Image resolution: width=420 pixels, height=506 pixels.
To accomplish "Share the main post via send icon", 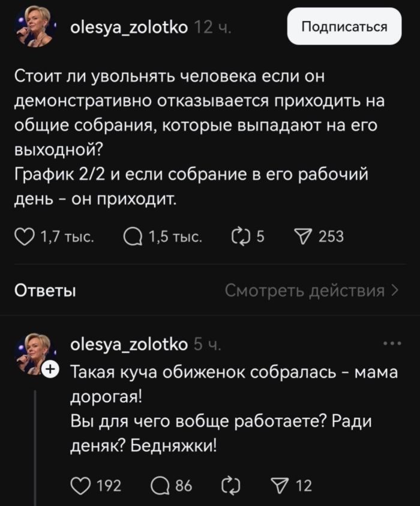I will coord(303,236).
